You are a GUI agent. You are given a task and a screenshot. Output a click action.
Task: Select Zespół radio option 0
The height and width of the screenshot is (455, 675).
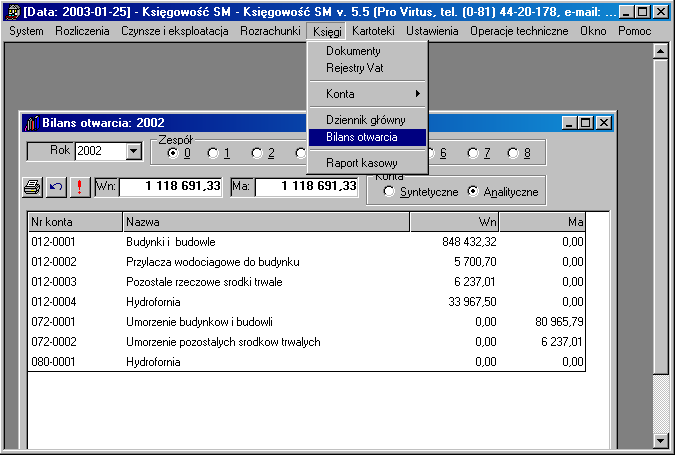coord(173,153)
